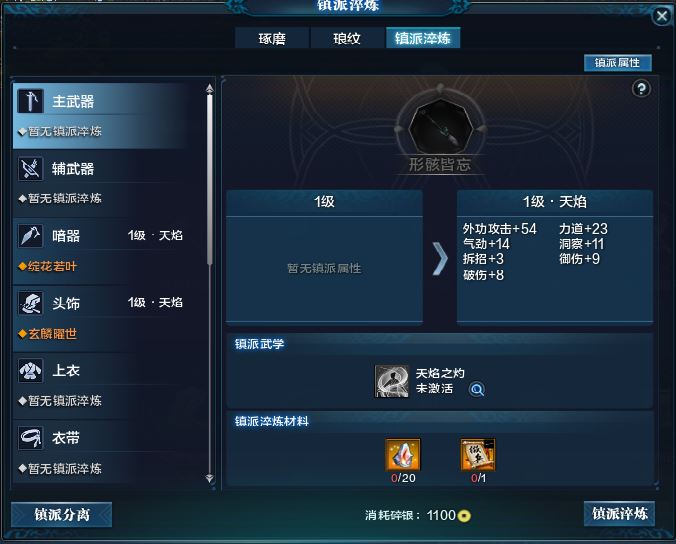Click the equipment list scroll-up arrow
Screen dimensions: 676x544
(210, 88)
